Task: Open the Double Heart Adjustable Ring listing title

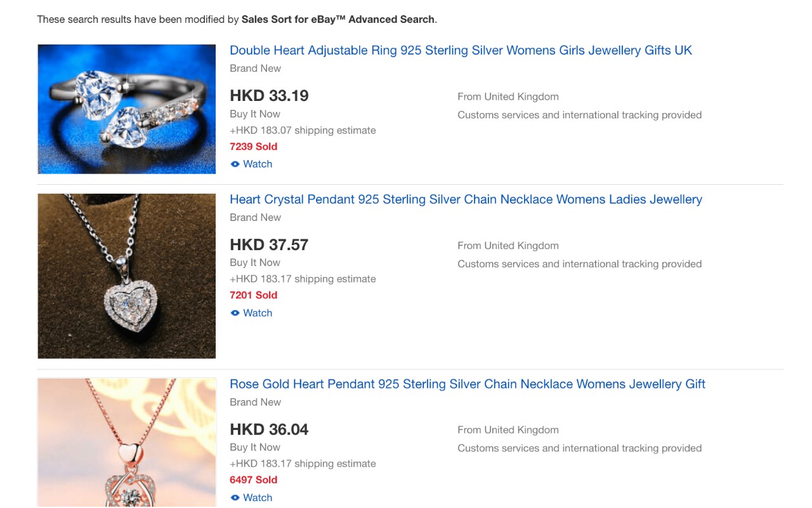Action: [461, 50]
